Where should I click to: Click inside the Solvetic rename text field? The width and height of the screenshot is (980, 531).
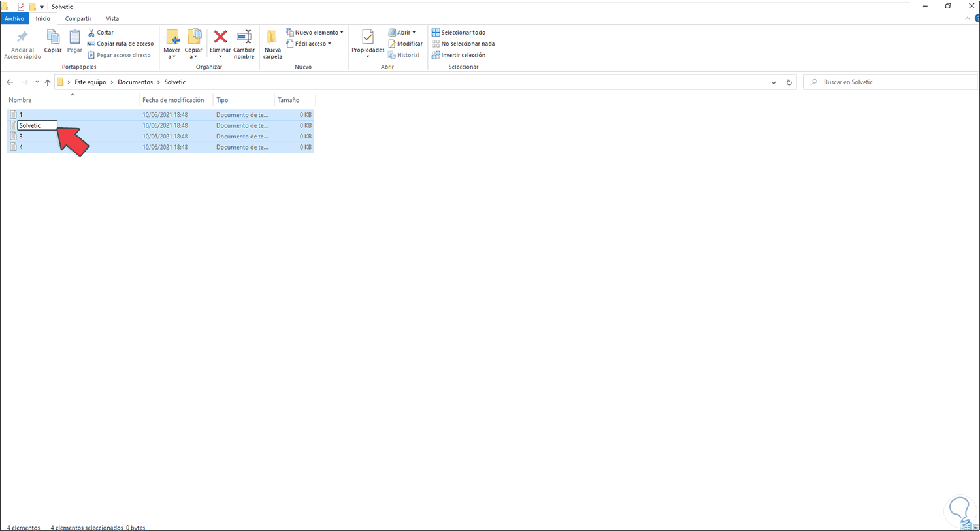pos(38,125)
